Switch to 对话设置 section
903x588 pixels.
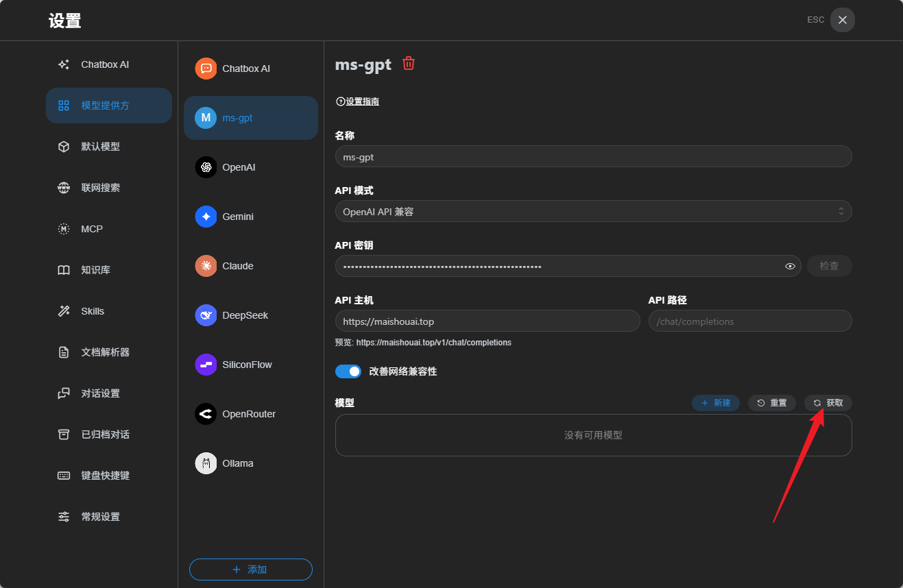pyautogui.click(x=109, y=393)
